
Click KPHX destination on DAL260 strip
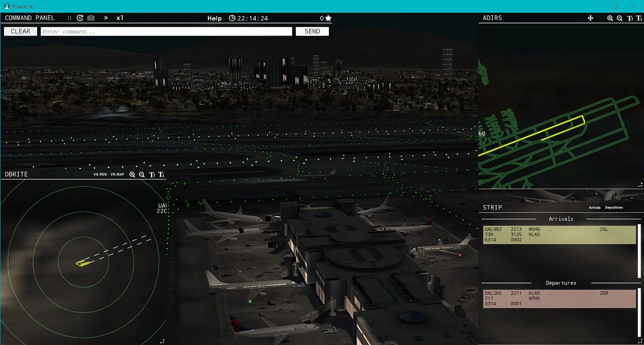[534, 299]
